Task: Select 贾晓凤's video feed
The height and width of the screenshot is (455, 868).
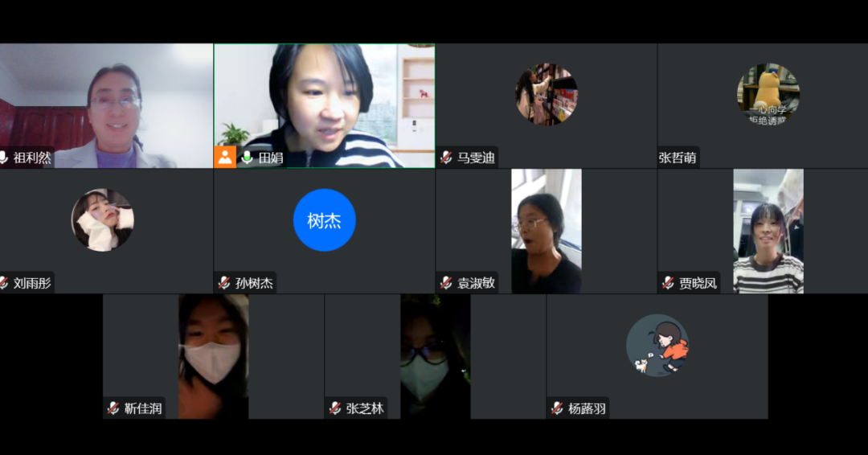Action: click(768, 231)
